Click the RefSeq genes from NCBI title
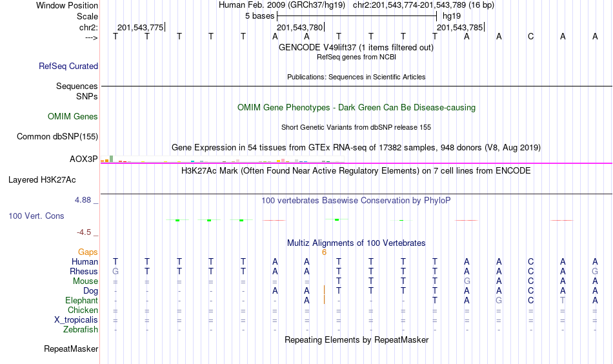613x364 pixels. [x=356, y=57]
